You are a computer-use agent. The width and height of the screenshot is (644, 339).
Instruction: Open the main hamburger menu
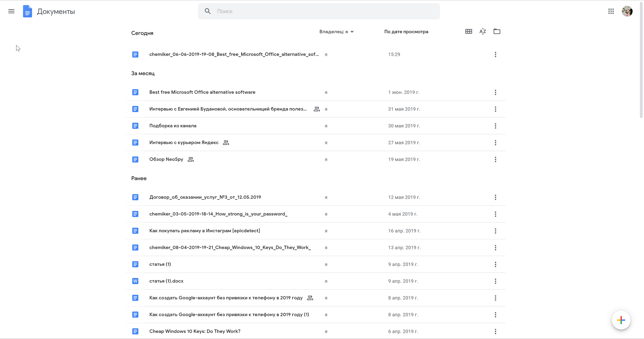[11, 11]
